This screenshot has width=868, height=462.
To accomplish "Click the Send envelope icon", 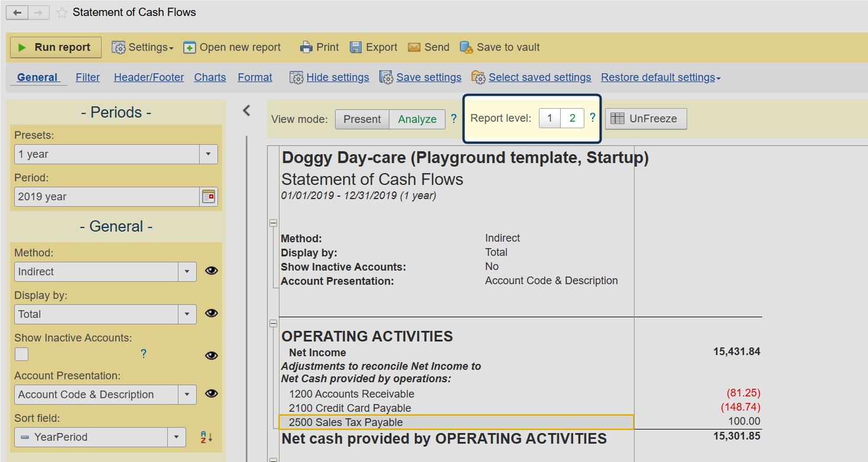I will point(414,47).
